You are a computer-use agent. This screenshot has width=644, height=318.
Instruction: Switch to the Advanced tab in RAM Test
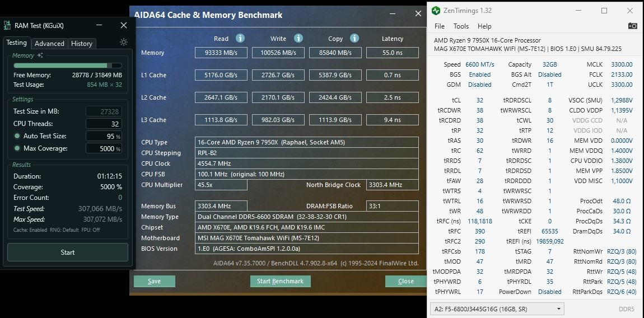point(49,44)
